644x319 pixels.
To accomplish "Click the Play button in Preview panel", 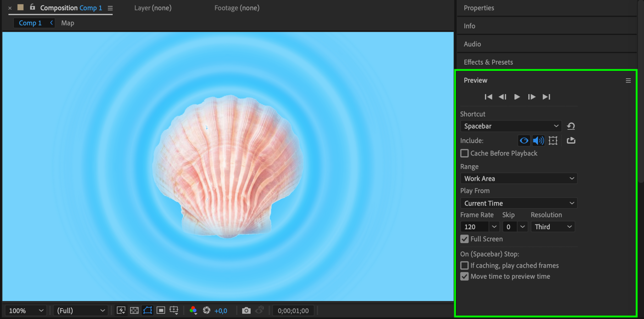I will click(x=517, y=97).
